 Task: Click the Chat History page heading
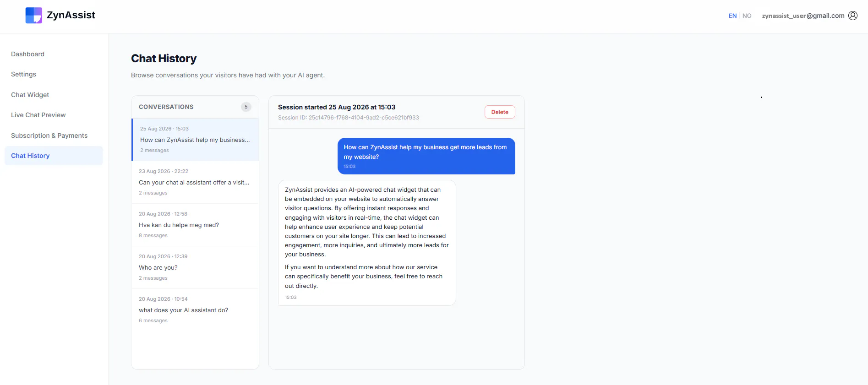click(164, 59)
